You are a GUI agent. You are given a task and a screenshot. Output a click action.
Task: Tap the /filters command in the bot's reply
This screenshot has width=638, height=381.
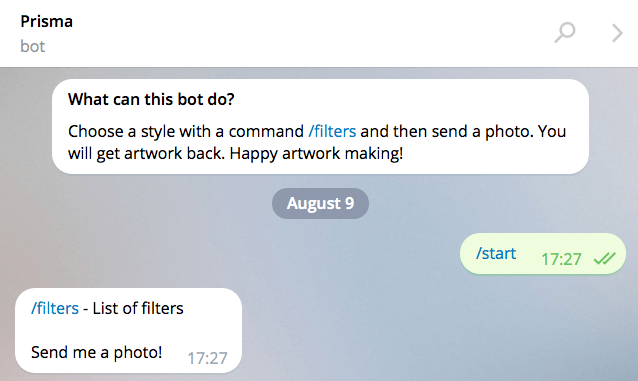click(x=55, y=308)
